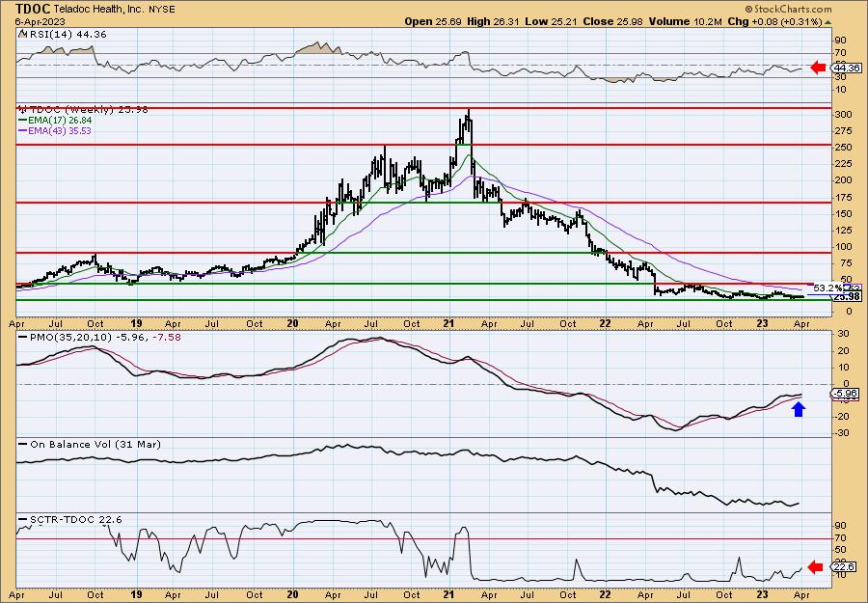Click the 53.2% annotation label
This screenshot has height=603, width=868.
tap(827, 288)
